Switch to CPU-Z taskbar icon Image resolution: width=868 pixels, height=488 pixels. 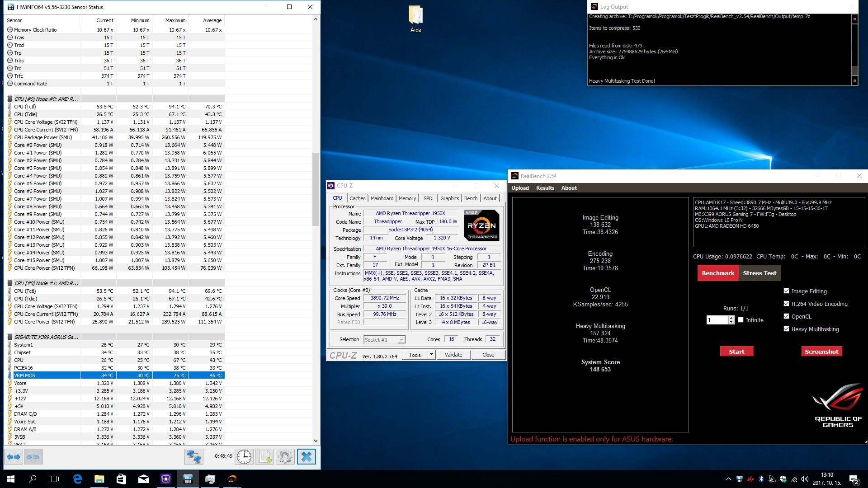(x=165, y=479)
